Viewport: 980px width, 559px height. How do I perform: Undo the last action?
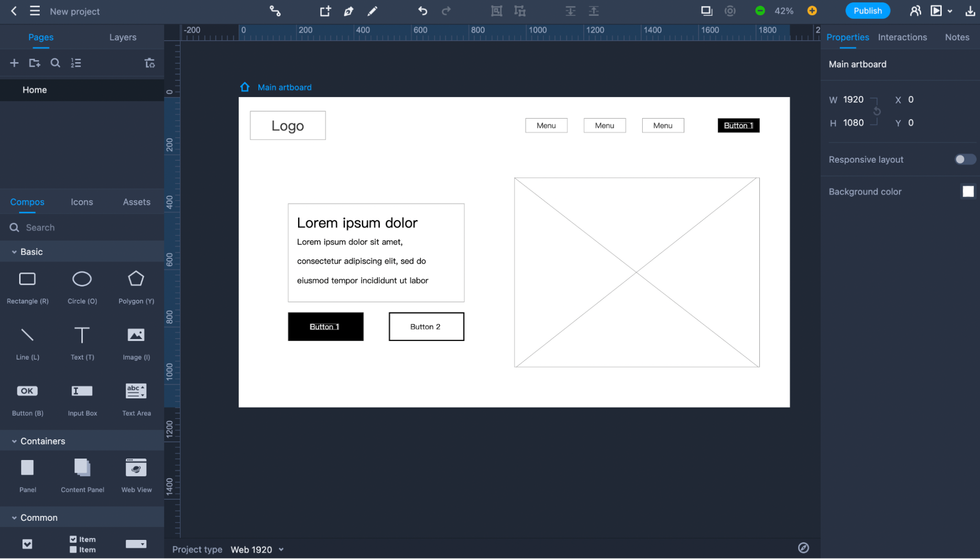coord(423,11)
